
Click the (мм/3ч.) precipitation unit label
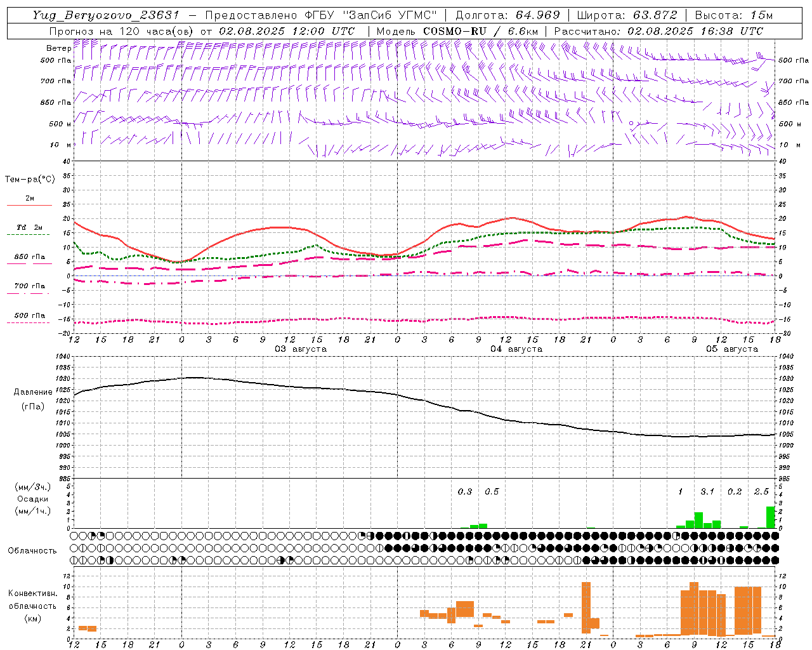32,487
